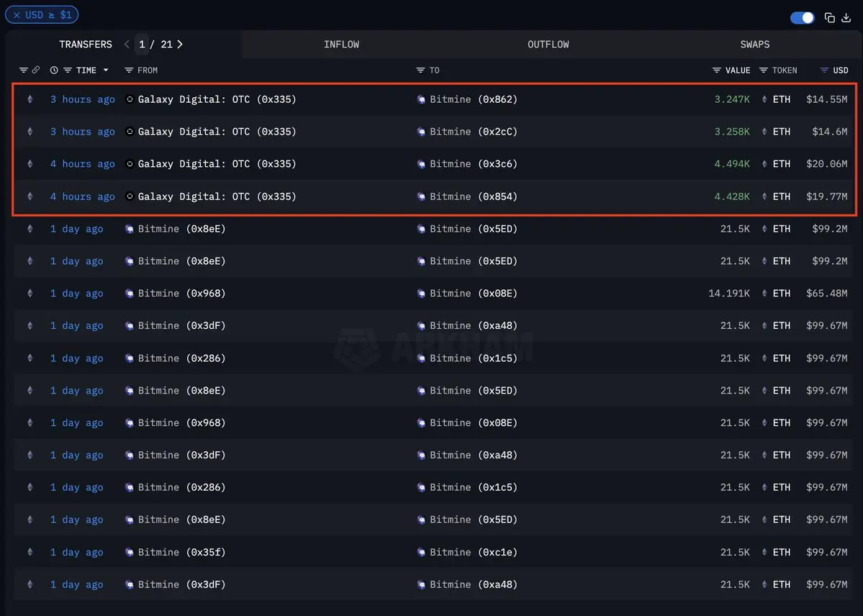Click the link icon in column header
863x616 pixels.
pos(36,70)
